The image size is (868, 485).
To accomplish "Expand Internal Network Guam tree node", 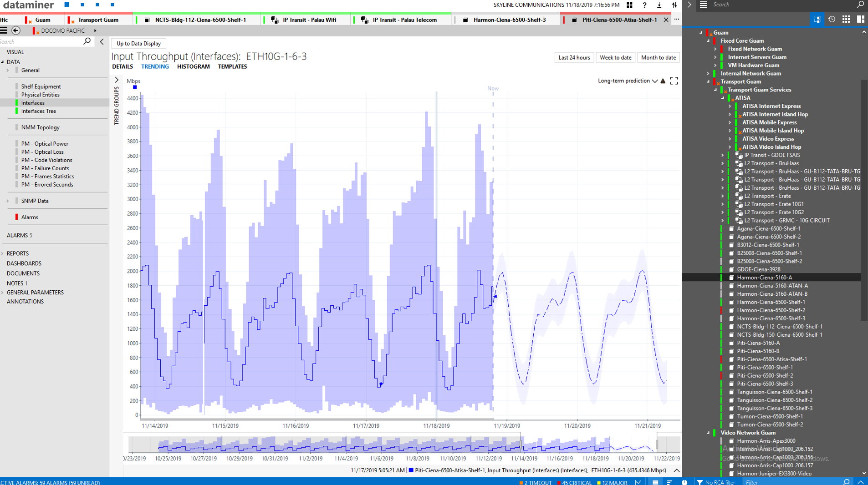I will [708, 74].
